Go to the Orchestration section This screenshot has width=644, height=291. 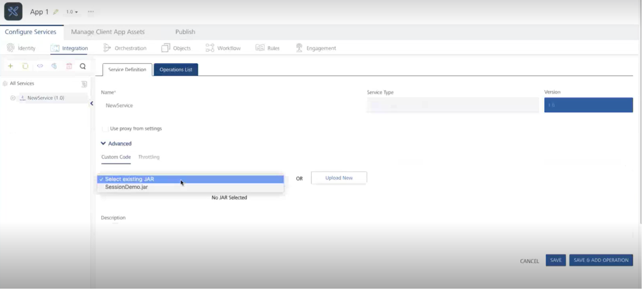(125, 48)
